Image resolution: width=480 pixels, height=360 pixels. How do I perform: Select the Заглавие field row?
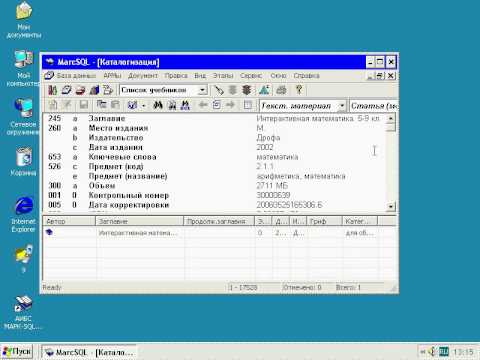coord(215,118)
